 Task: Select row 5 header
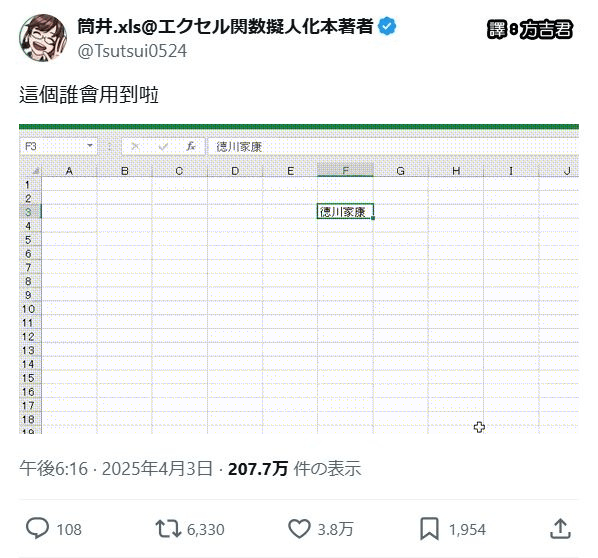(x=30, y=240)
